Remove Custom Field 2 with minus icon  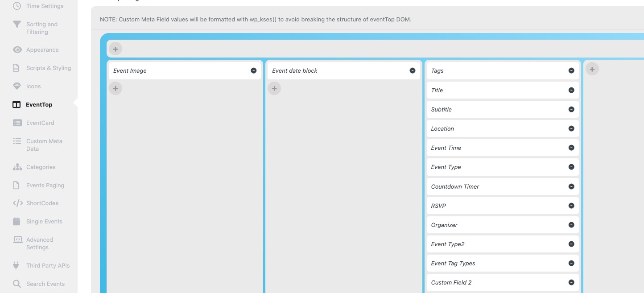tap(571, 282)
